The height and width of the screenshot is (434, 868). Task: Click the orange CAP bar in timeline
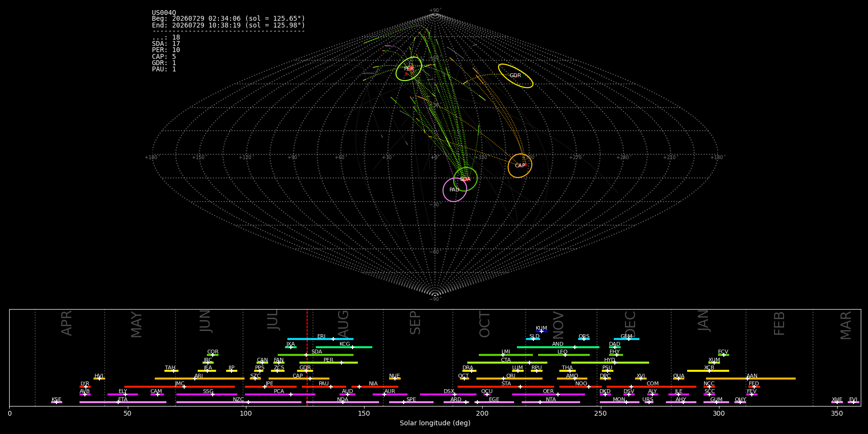click(x=299, y=379)
